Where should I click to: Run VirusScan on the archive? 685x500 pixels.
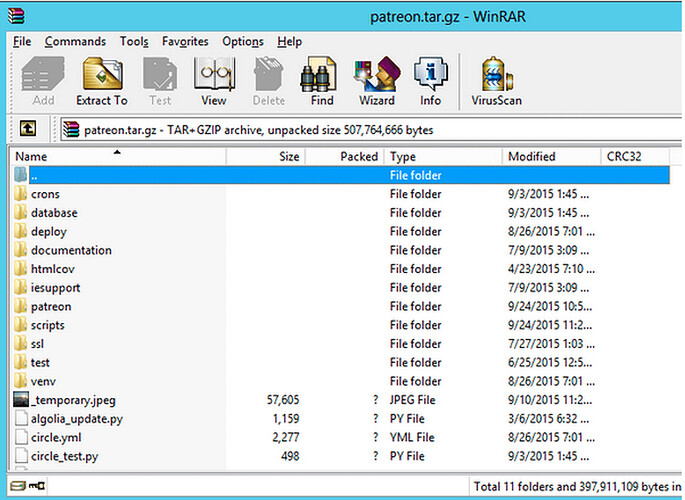497,80
